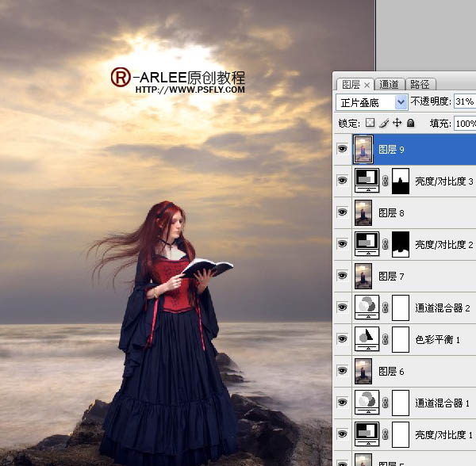This screenshot has width=476, height=466.
Task: Select the 图层 6 layer thumbnail
Action: [x=364, y=371]
